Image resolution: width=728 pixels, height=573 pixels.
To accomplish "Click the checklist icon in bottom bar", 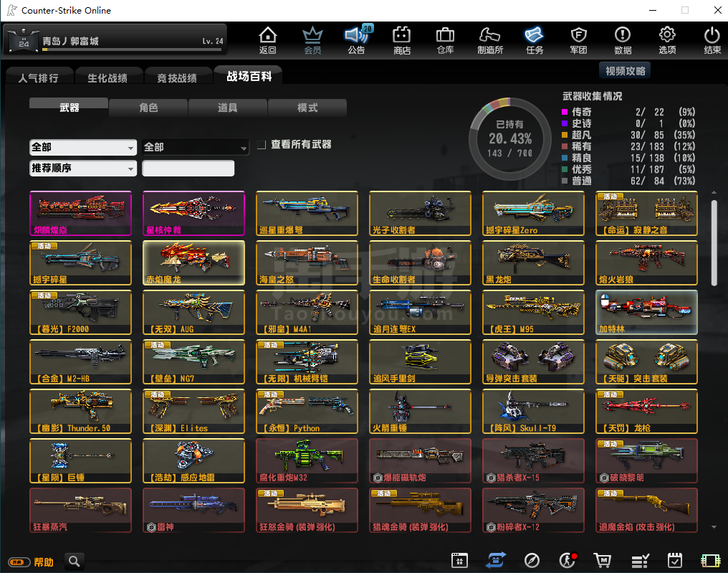I will [639, 561].
